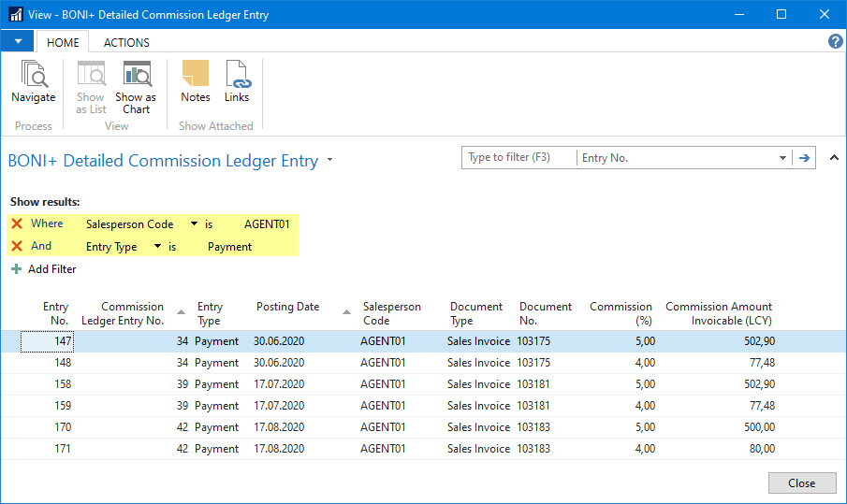Screen dimensions: 847x504
Task: Click commission amount 502,90 in row 158
Action: click(759, 384)
